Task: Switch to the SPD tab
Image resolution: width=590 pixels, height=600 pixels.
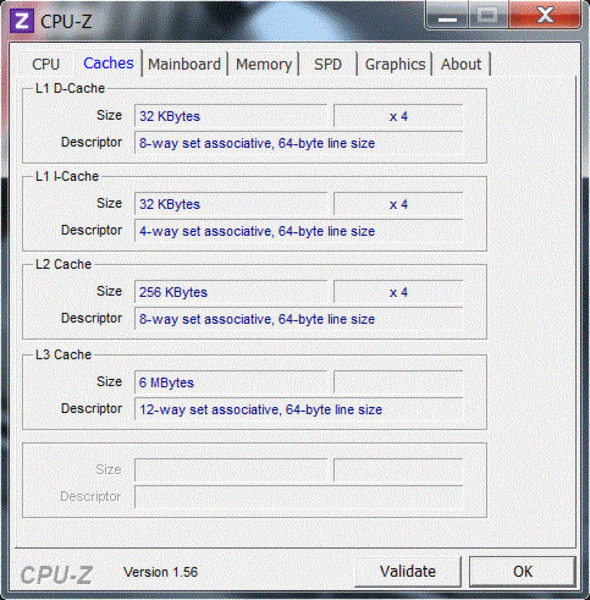Action: [x=328, y=64]
